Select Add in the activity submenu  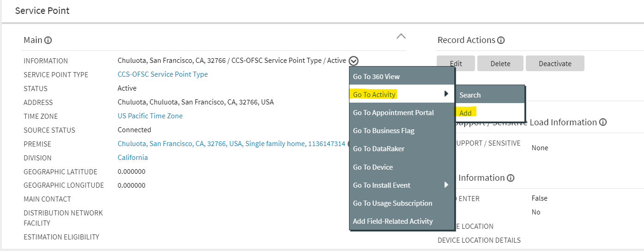pyautogui.click(x=465, y=113)
